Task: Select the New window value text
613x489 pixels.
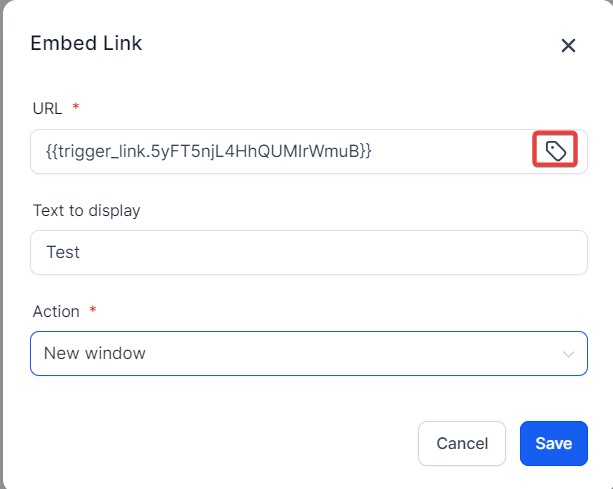Action: [x=94, y=353]
